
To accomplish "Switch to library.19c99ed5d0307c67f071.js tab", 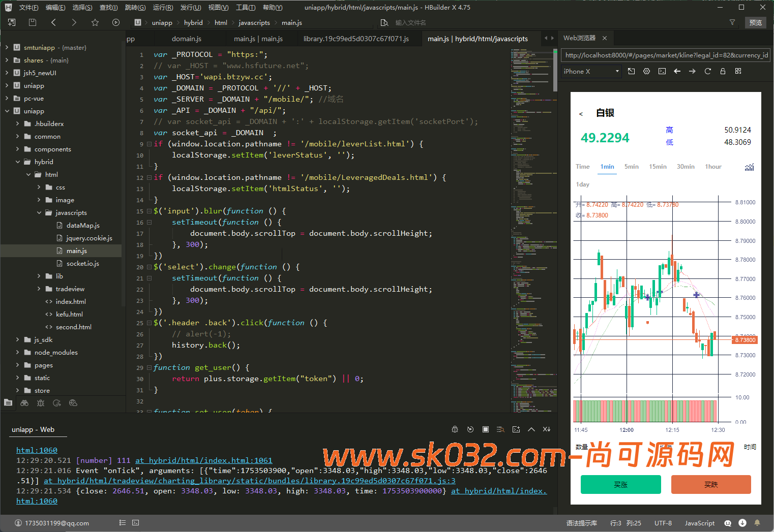I will 356,39.
